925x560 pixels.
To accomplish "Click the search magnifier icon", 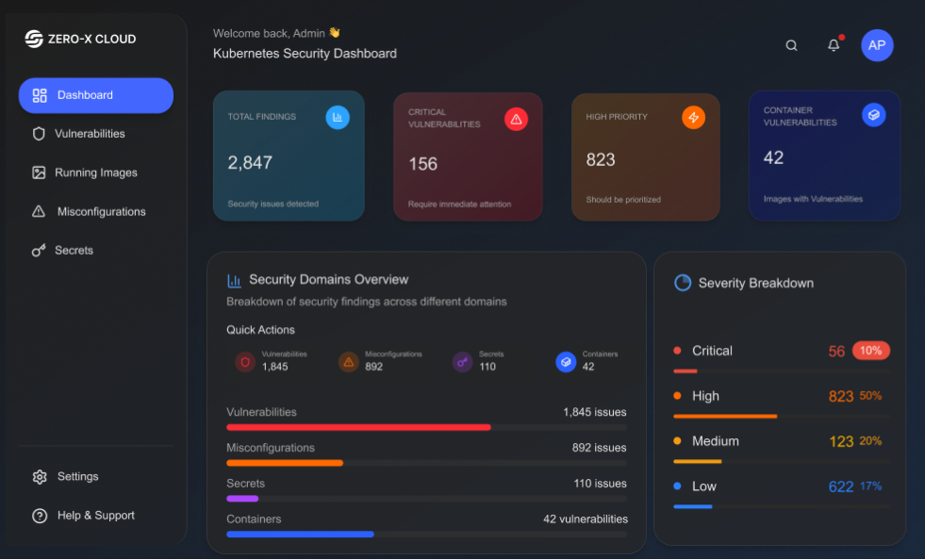I will point(791,45).
